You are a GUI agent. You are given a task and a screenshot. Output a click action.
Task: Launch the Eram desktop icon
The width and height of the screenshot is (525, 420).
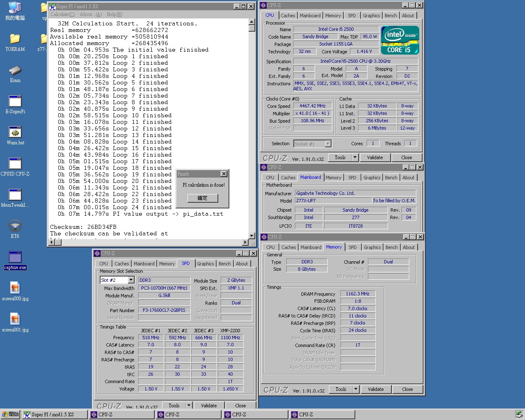(x=15, y=74)
